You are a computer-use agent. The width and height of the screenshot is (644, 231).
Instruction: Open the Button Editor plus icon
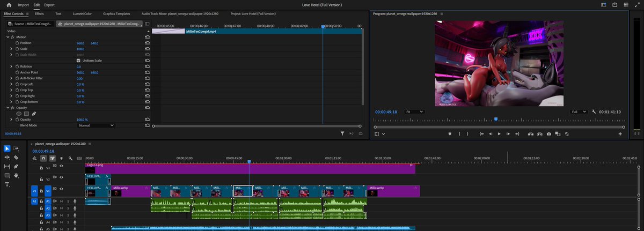[620, 133]
